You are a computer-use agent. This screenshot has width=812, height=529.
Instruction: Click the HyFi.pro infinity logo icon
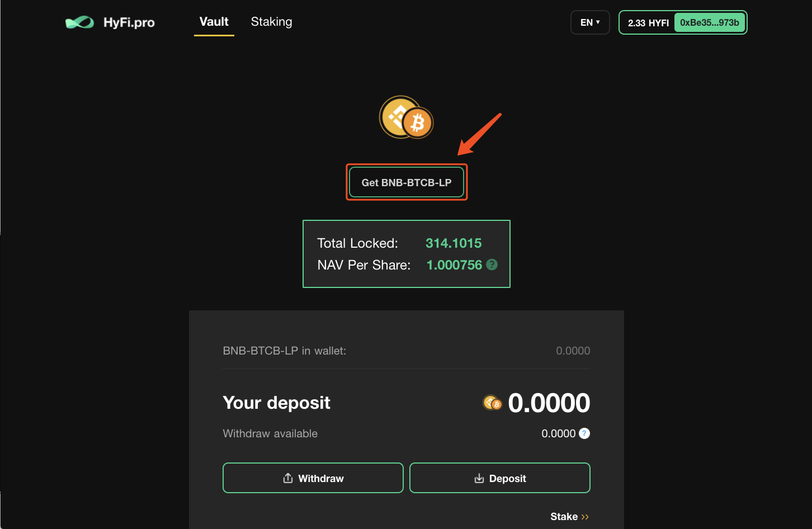(79, 22)
